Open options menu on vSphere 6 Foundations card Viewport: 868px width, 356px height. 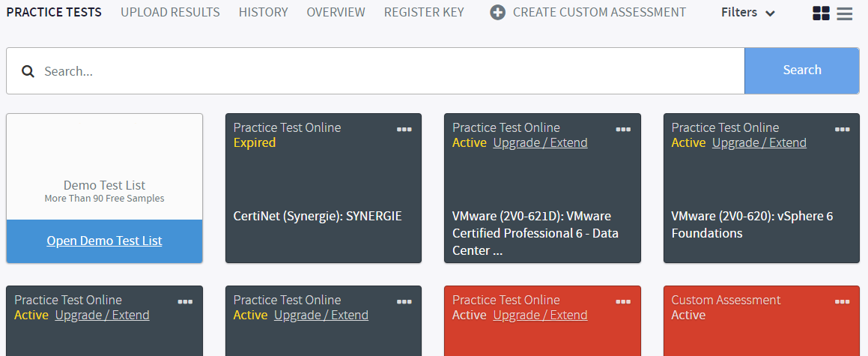(x=843, y=129)
